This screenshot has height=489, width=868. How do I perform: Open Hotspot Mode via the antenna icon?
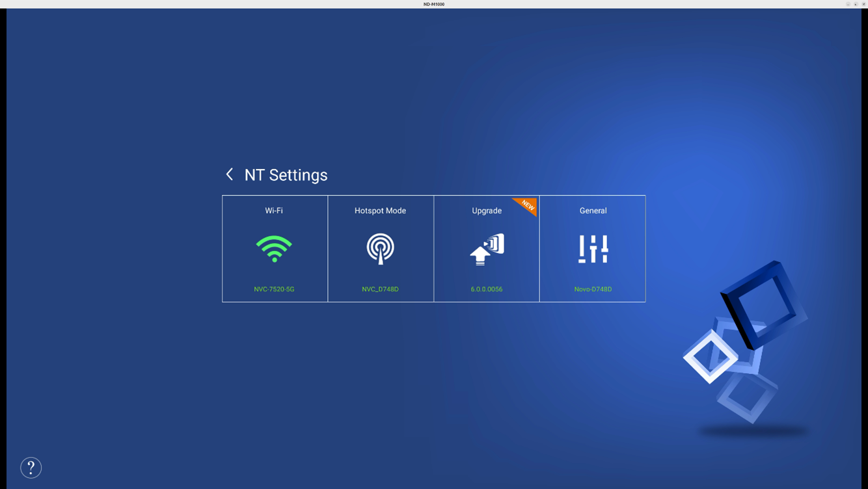pyautogui.click(x=380, y=248)
